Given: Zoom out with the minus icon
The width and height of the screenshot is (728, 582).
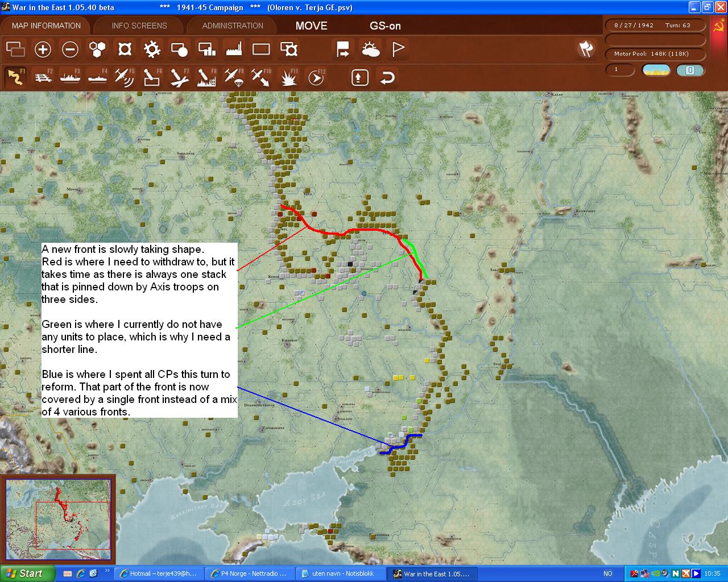Looking at the screenshot, I should 70,49.
